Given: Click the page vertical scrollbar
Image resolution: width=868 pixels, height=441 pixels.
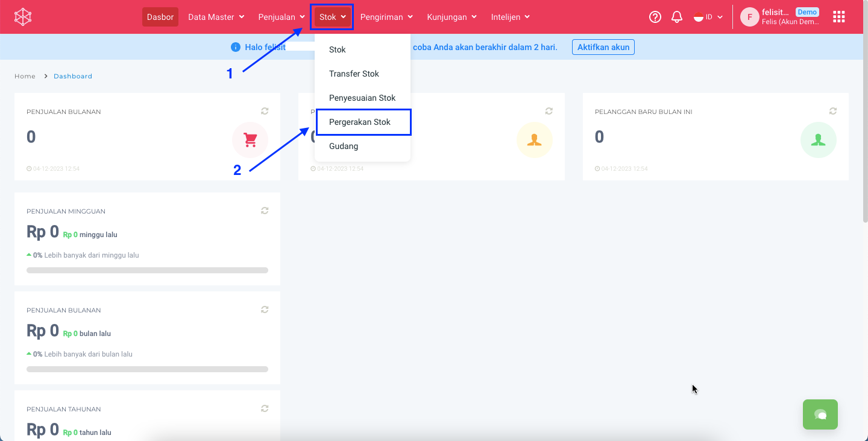Looking at the screenshot, I should (x=865, y=121).
